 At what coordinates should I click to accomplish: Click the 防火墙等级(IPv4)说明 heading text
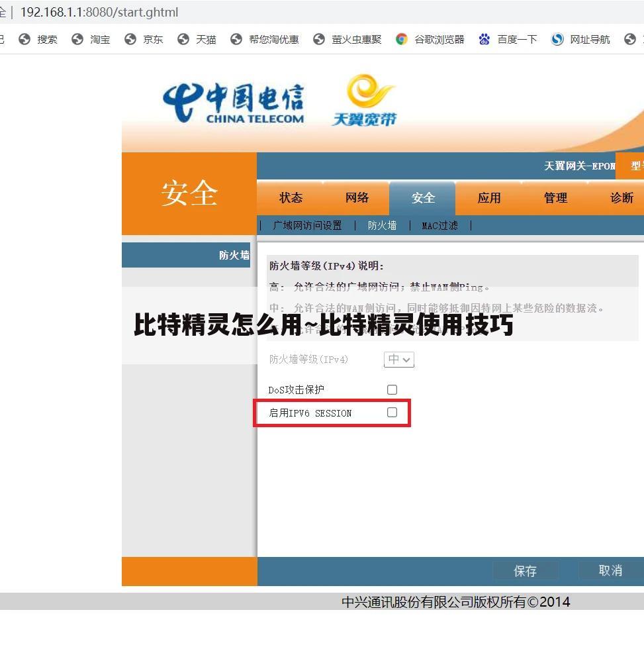click(326, 266)
